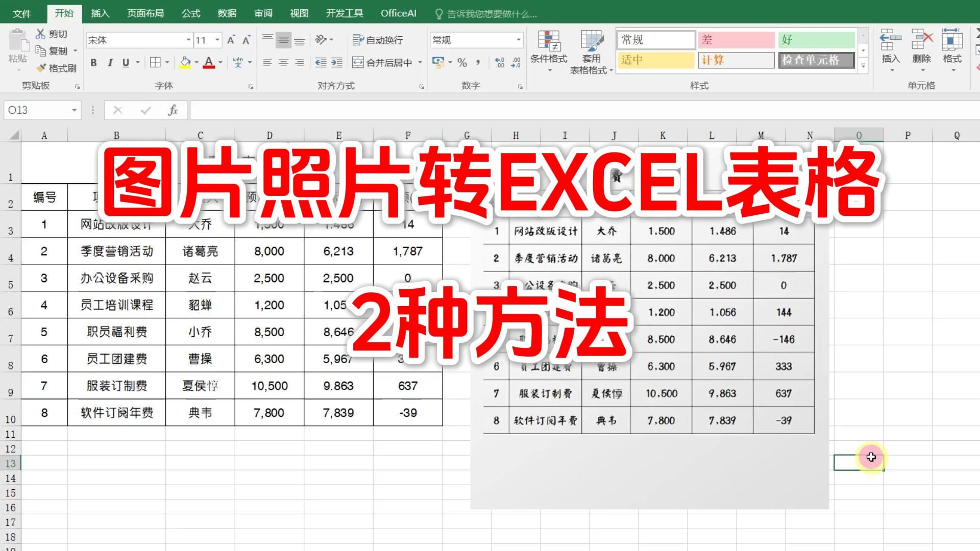Switch to the 数据 (Data) tab

pyautogui.click(x=227, y=13)
